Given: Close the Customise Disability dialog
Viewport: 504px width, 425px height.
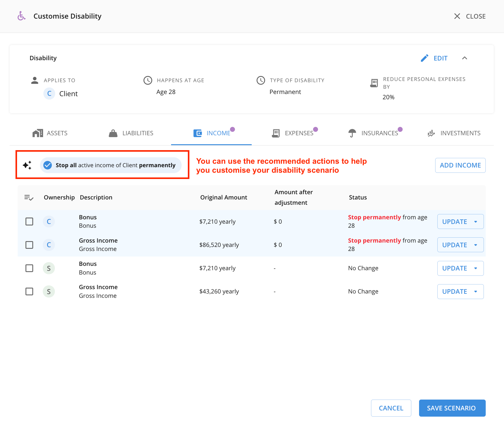Looking at the screenshot, I should pos(470,16).
